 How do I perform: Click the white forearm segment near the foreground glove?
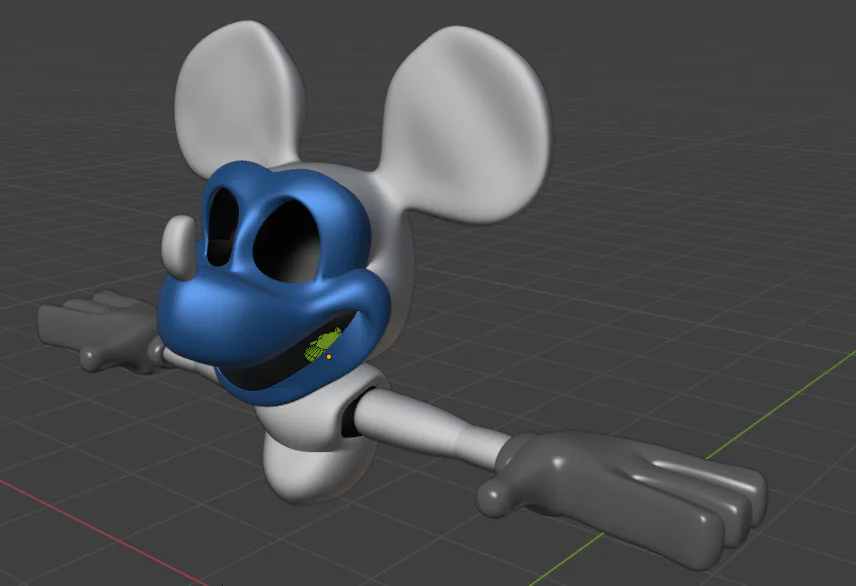(480, 447)
